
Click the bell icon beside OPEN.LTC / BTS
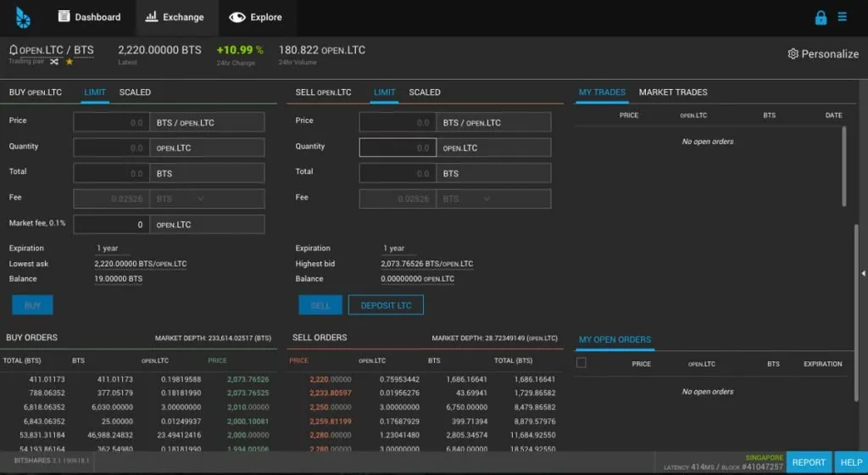(14, 50)
